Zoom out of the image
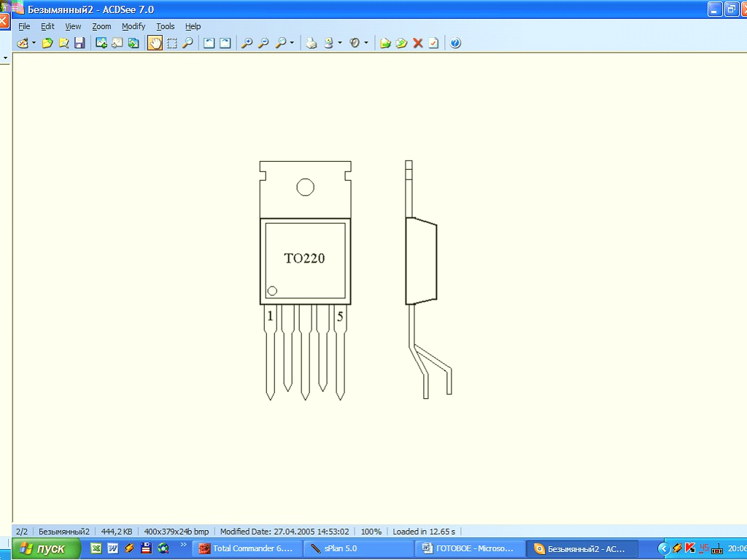Image resolution: width=747 pixels, height=560 pixels. coord(263,43)
